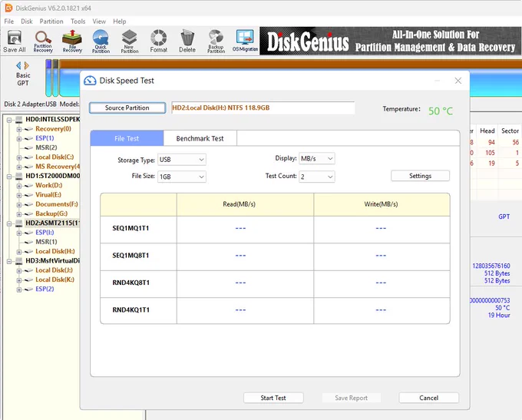Click the Head column header in main window

(x=487, y=131)
